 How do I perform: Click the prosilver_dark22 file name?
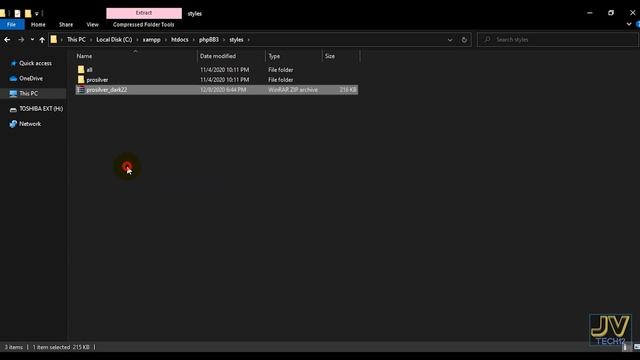coord(107,90)
